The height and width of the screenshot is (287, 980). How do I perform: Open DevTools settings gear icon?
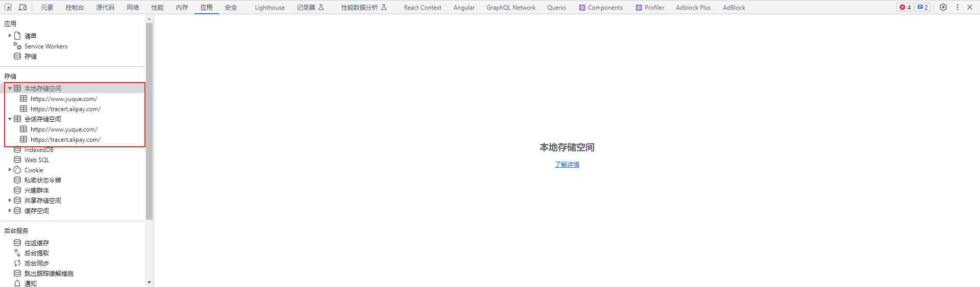[x=943, y=7]
